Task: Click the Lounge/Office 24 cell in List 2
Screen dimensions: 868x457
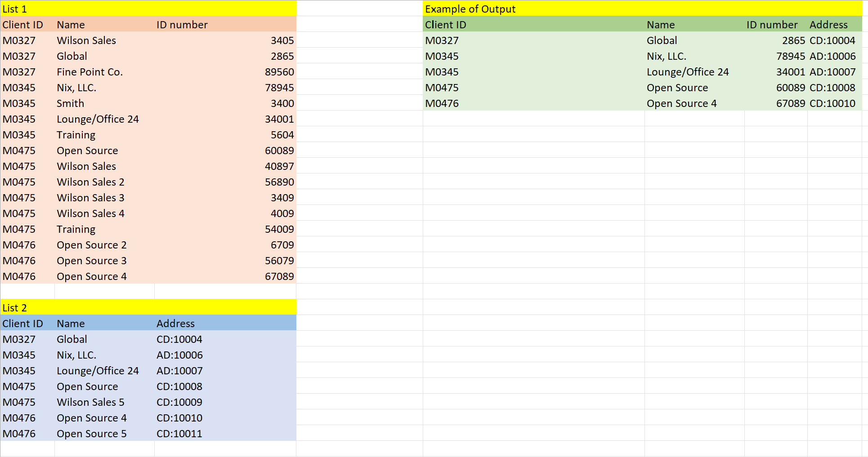Action: tap(98, 370)
